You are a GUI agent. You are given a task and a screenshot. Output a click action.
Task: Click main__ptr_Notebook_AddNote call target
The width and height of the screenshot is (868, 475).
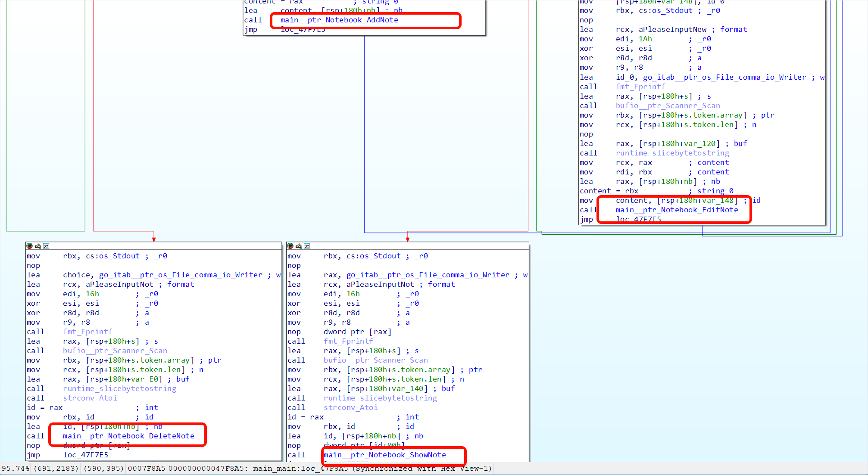339,20
